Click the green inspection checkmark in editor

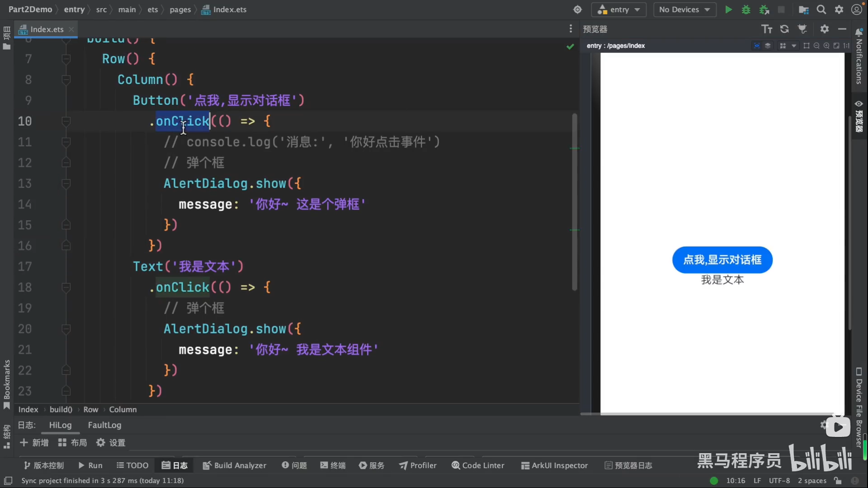click(x=571, y=47)
